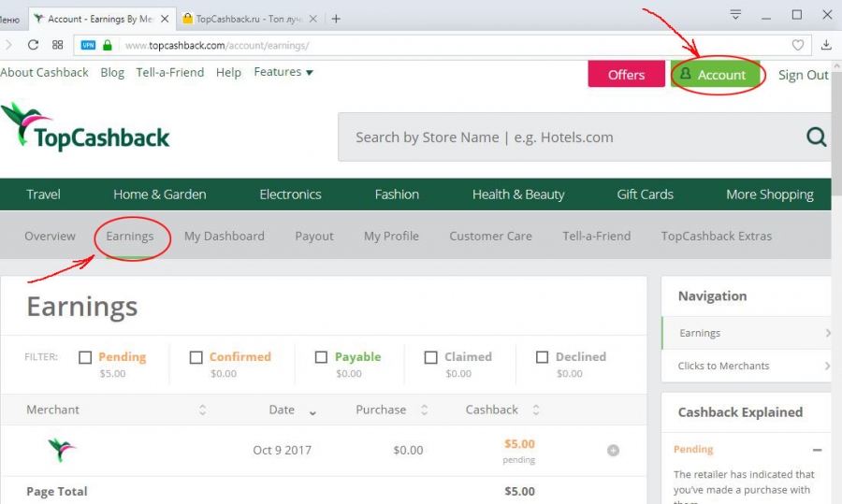Viewport: 842px width, 504px height.
Task: Open the Travel category
Action: [43, 194]
